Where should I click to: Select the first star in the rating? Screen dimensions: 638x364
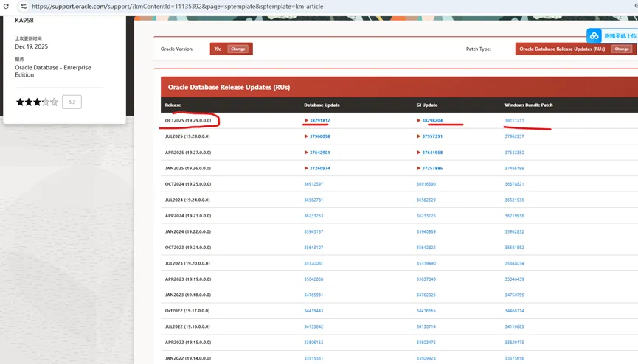[20, 102]
